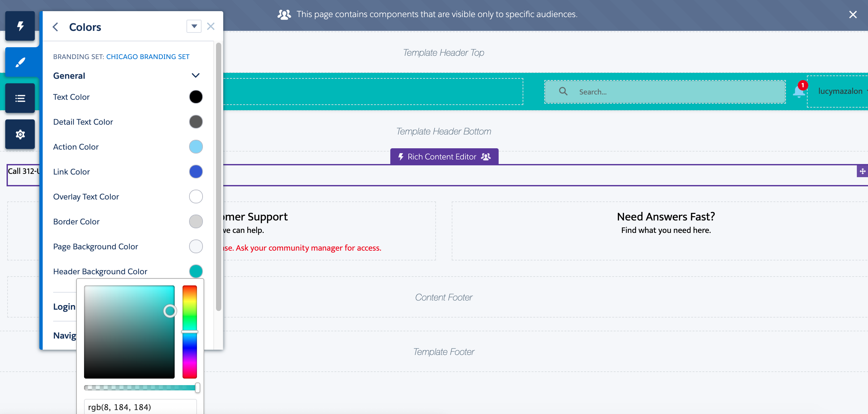Open the Page Structure panel
Image resolution: width=868 pixels, height=414 pixels.
(20, 98)
